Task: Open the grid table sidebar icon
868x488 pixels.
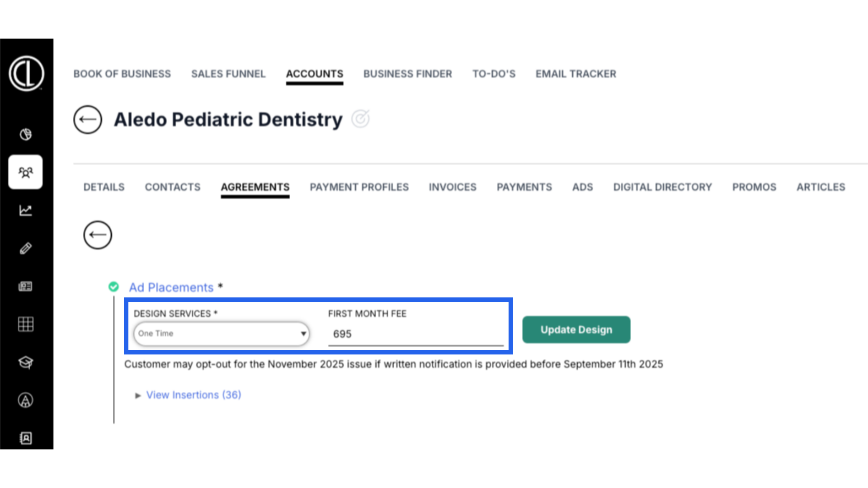Action: coord(26,324)
